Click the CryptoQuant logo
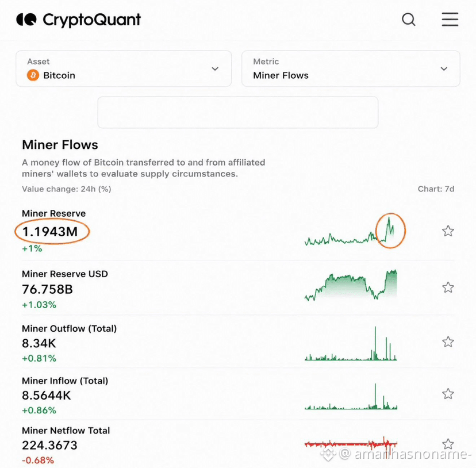 78,20
